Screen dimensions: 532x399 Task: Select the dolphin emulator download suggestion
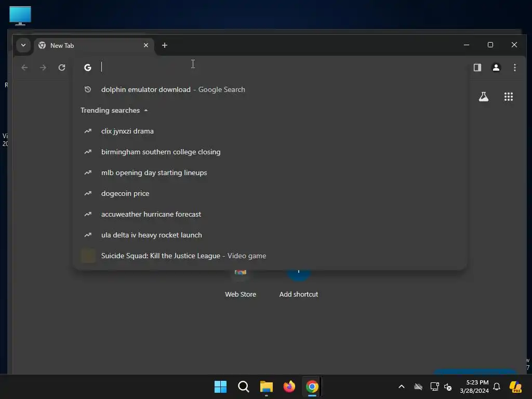270,89
